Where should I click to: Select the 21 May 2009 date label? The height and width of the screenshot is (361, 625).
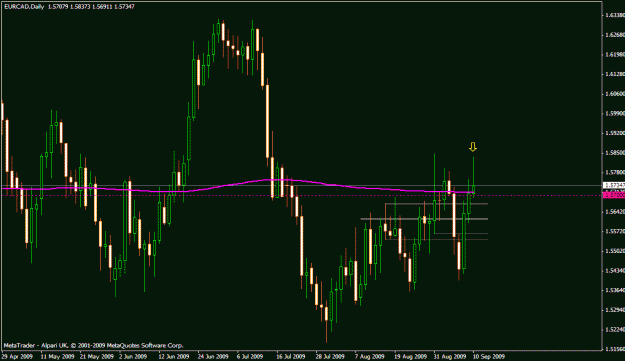[x=97, y=356]
